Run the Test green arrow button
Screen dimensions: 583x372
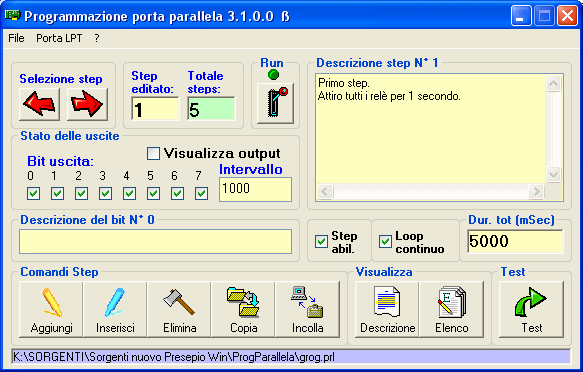coord(532,309)
